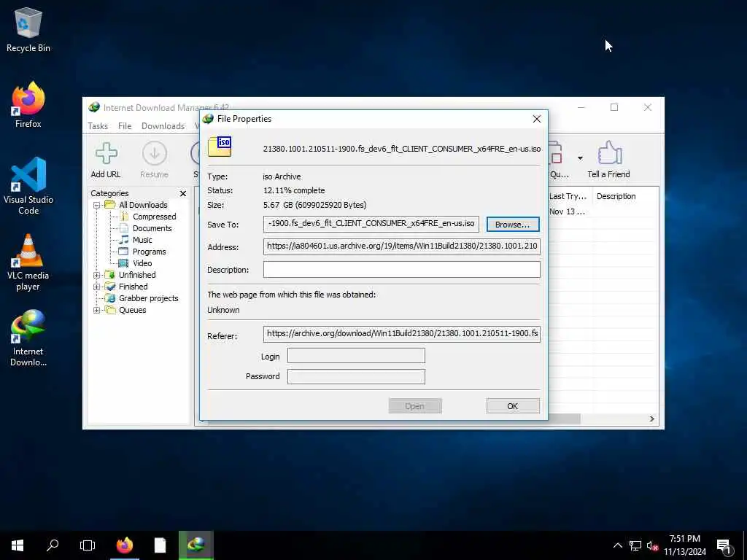The width and height of the screenshot is (747, 560).
Task: Select the Finished category label
Action: (x=133, y=286)
